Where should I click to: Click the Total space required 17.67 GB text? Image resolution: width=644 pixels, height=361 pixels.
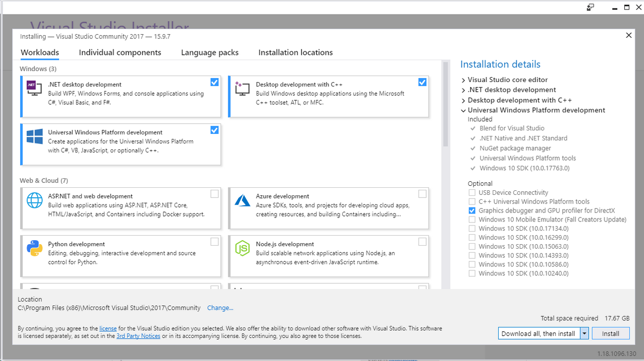[x=585, y=318]
